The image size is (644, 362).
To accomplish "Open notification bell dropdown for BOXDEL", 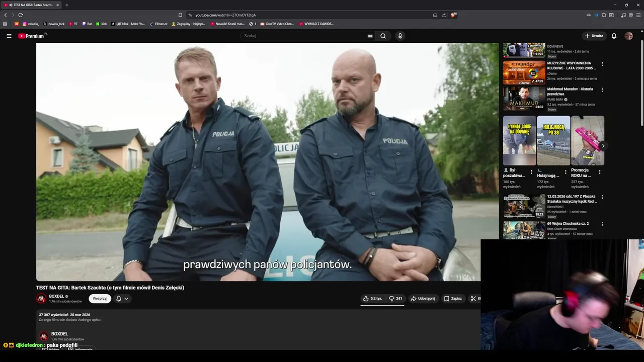I will (x=122, y=299).
